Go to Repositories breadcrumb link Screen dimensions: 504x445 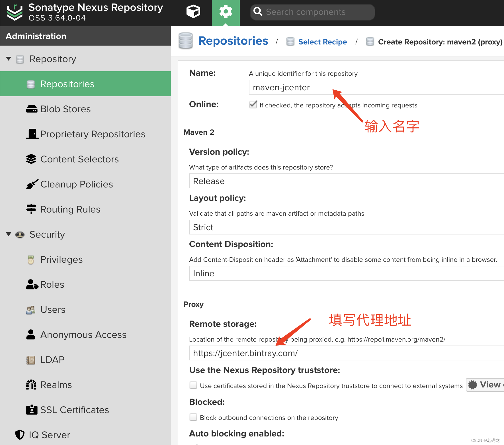[233, 41]
